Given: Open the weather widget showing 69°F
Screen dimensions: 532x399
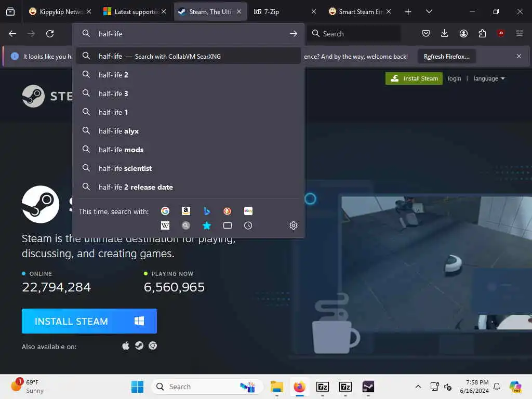Looking at the screenshot, I should (x=28, y=387).
